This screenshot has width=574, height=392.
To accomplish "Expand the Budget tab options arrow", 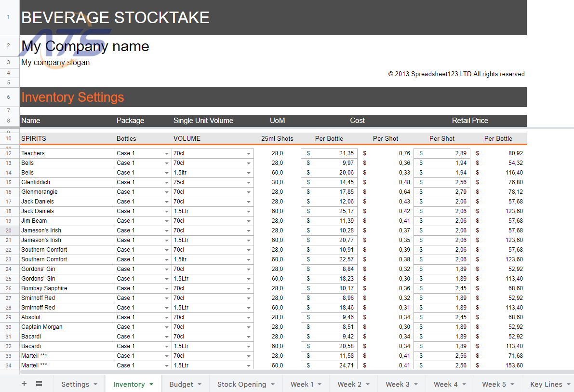I will pos(200,384).
